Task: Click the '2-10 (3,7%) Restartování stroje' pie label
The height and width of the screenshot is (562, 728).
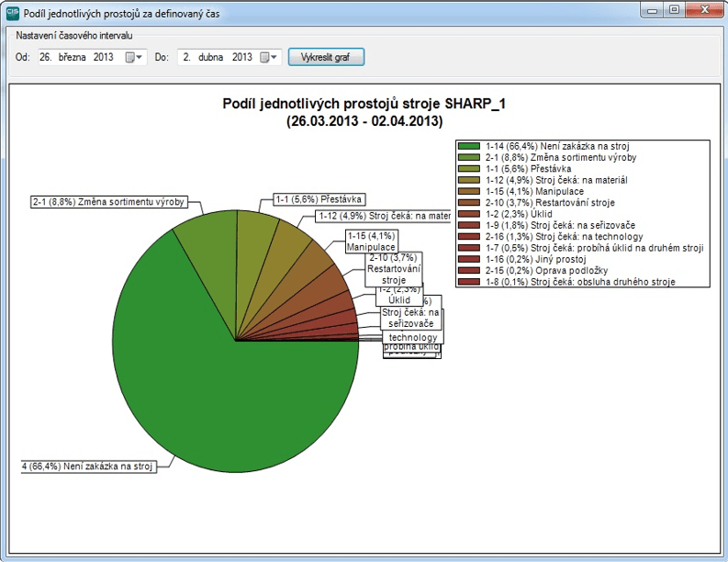Action: click(x=394, y=268)
